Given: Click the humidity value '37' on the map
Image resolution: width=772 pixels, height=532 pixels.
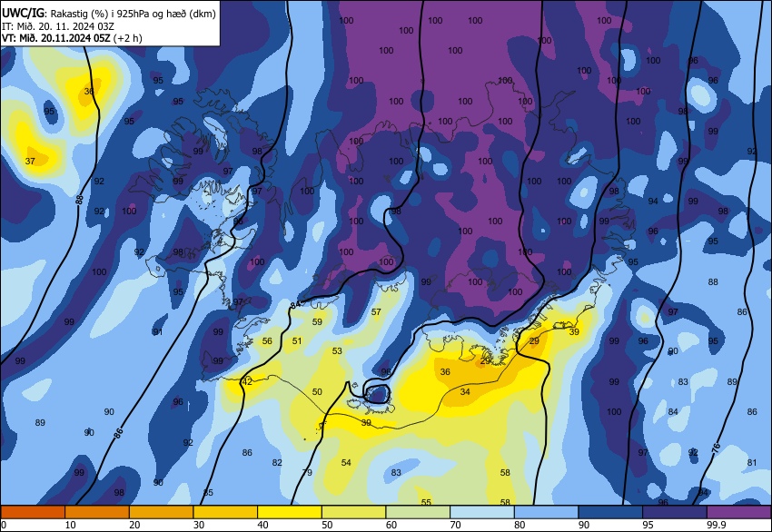Looking at the screenshot, I should pos(30,161).
